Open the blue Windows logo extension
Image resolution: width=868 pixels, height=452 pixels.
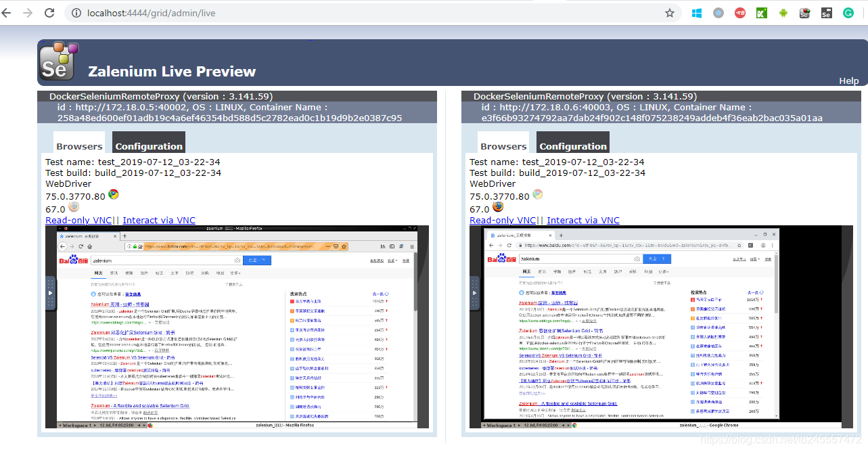697,13
